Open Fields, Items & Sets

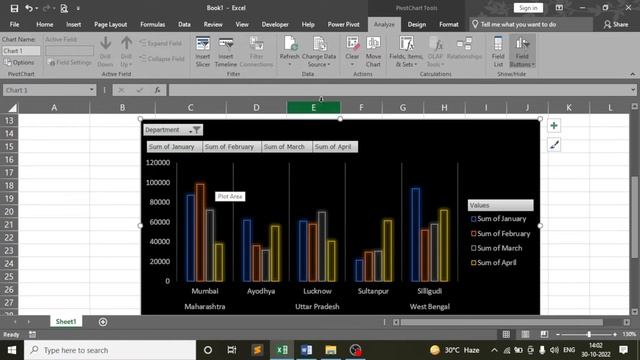tap(406, 52)
